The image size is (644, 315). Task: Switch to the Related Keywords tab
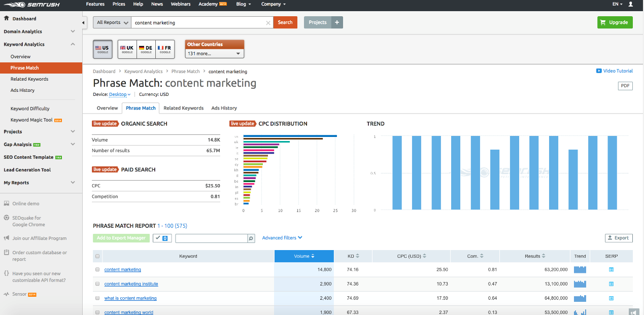click(x=183, y=108)
